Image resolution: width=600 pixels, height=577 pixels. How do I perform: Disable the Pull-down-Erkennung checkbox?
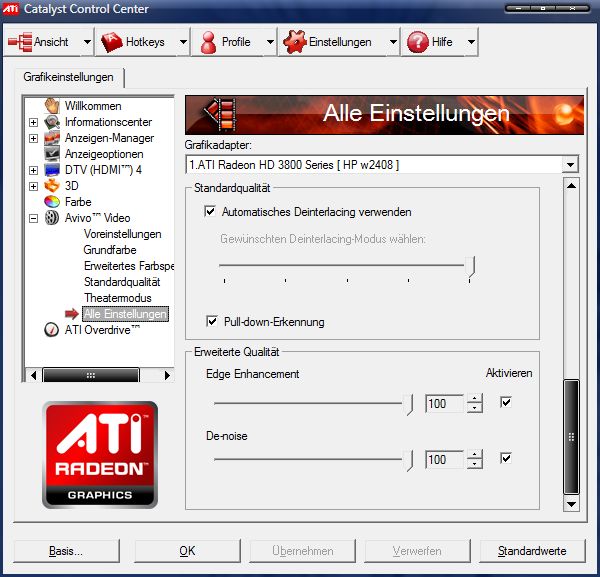[210, 321]
